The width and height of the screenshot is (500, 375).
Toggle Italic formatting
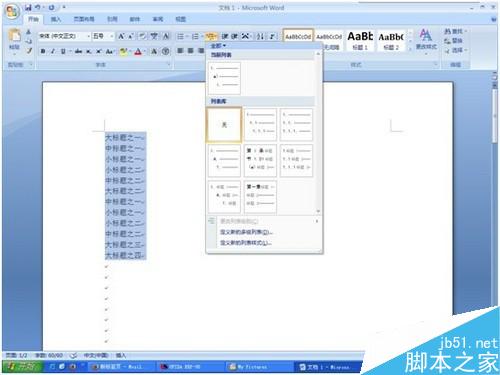(52, 51)
